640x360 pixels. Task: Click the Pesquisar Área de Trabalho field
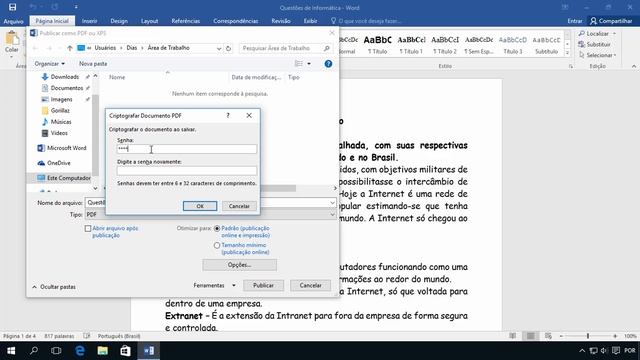coord(286,48)
